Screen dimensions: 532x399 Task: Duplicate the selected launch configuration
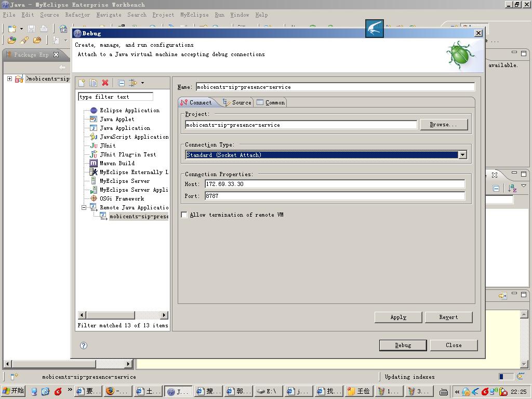point(94,83)
